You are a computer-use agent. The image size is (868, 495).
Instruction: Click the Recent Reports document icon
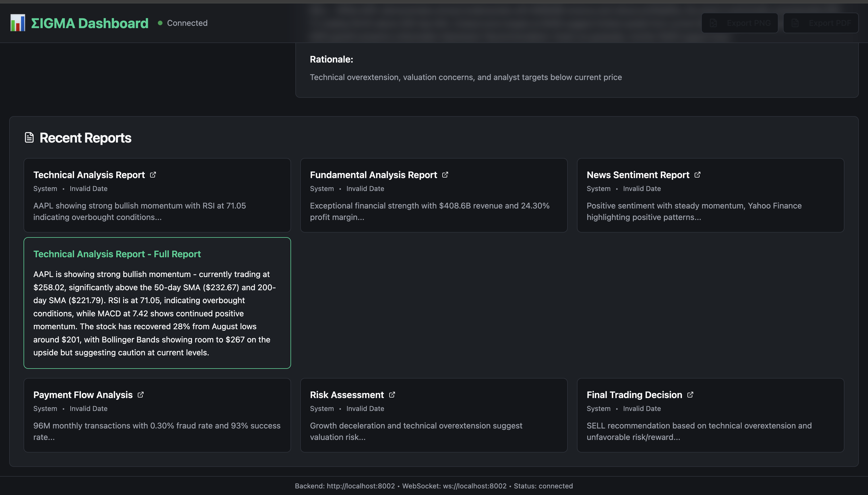tap(29, 138)
